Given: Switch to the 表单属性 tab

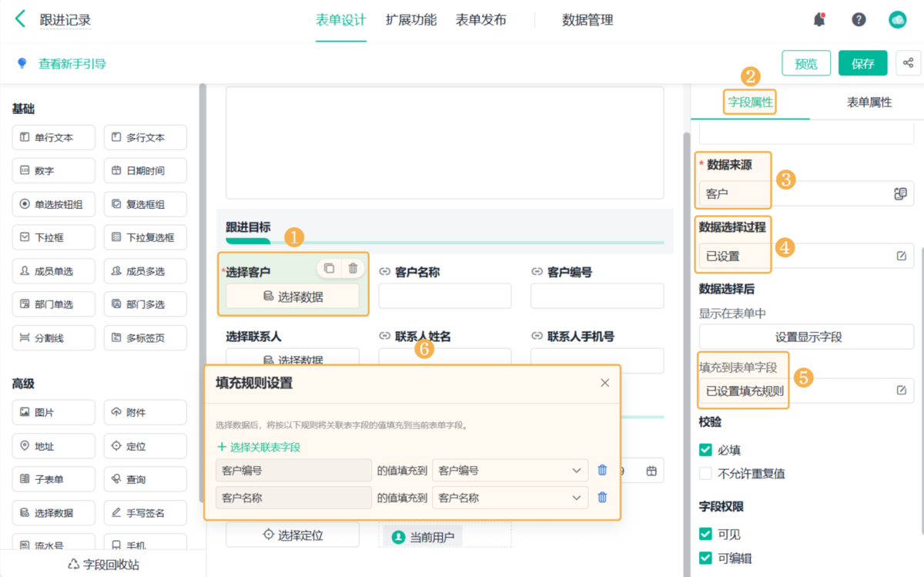Looking at the screenshot, I should 869,102.
